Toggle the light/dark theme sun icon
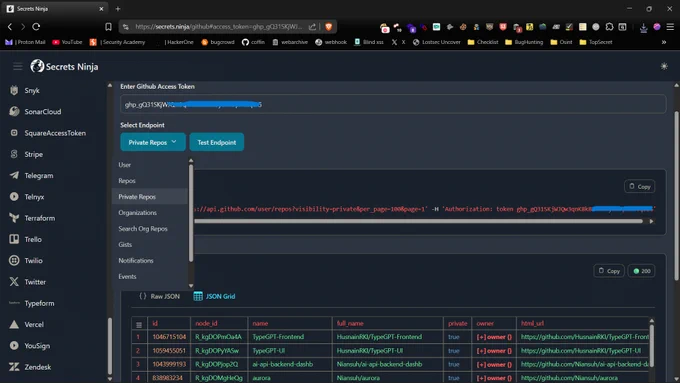The width and height of the screenshot is (680, 383). tap(664, 66)
